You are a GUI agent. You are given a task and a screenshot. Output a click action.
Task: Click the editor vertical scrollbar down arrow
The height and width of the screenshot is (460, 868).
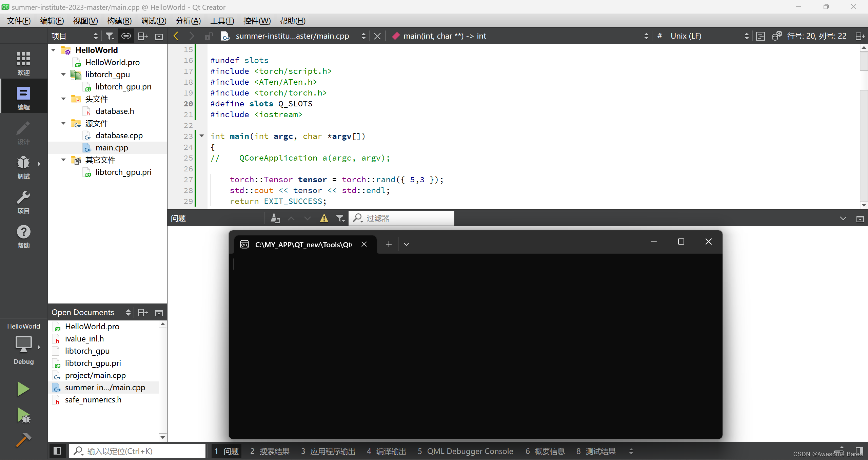coord(864,205)
